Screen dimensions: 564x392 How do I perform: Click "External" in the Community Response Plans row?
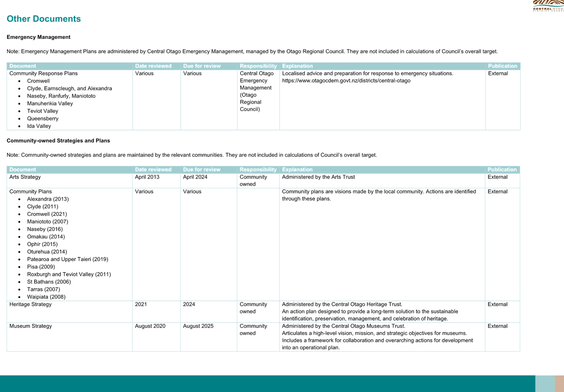coord(498,73)
